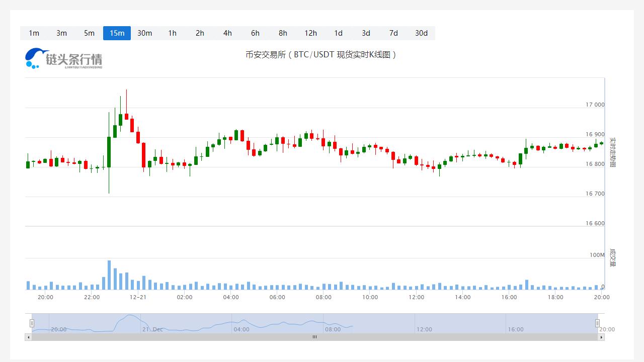
Task: Switch to the 1m interval
Action: pos(34,33)
